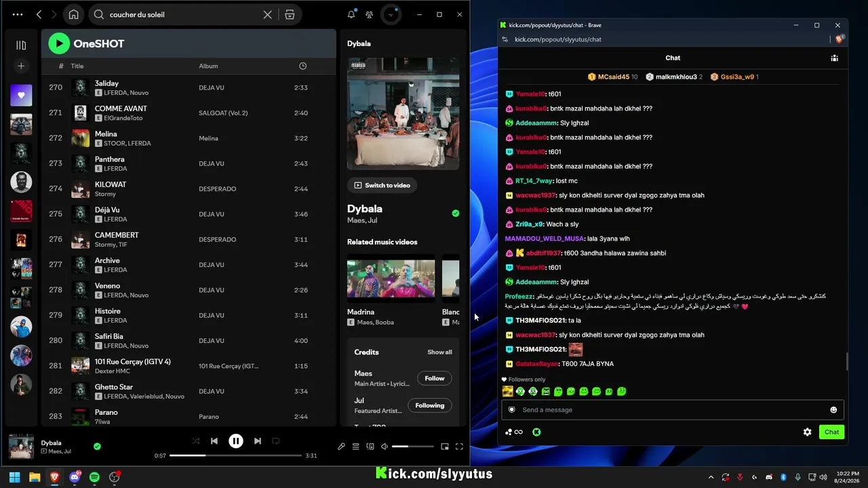
Task: Open chat identity badge icon in message box
Action: [x=512, y=409]
